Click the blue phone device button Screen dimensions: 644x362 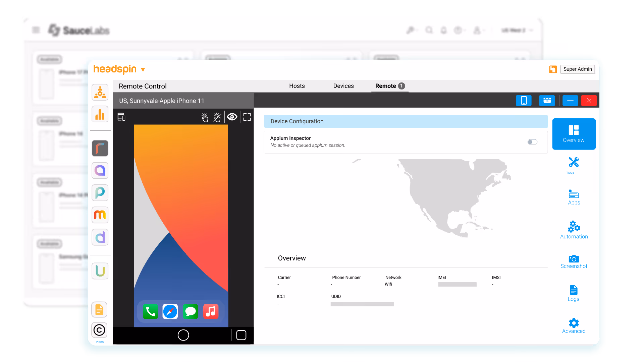click(x=524, y=101)
